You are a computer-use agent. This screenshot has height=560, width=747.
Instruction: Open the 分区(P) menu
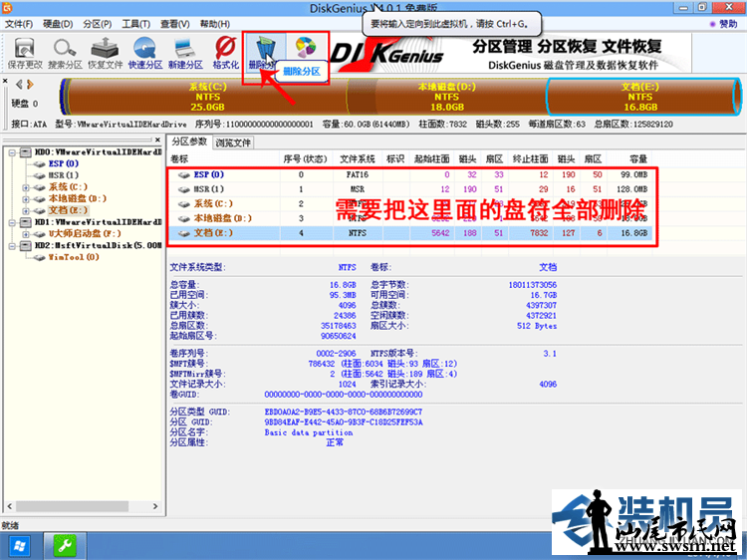pyautogui.click(x=98, y=24)
